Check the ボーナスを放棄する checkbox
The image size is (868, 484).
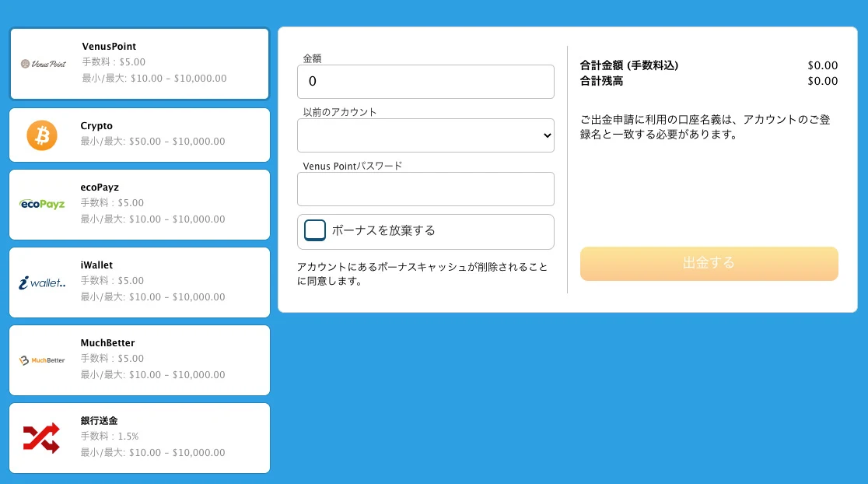[315, 230]
